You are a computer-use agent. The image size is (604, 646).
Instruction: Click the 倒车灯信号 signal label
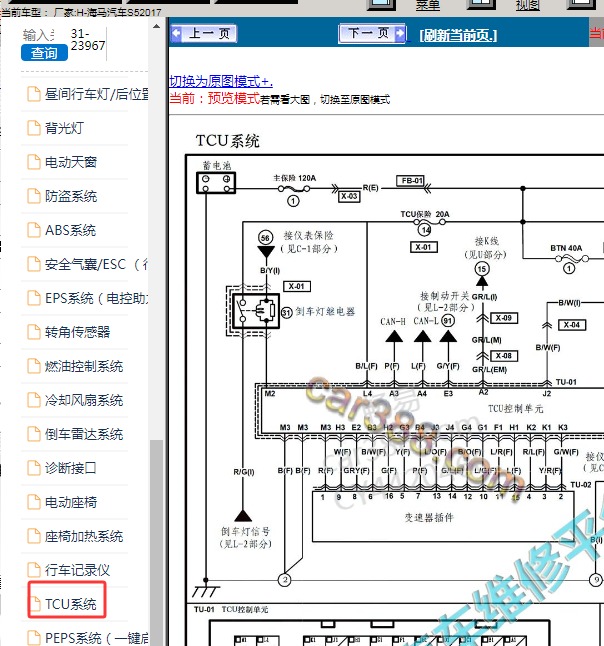click(246, 531)
